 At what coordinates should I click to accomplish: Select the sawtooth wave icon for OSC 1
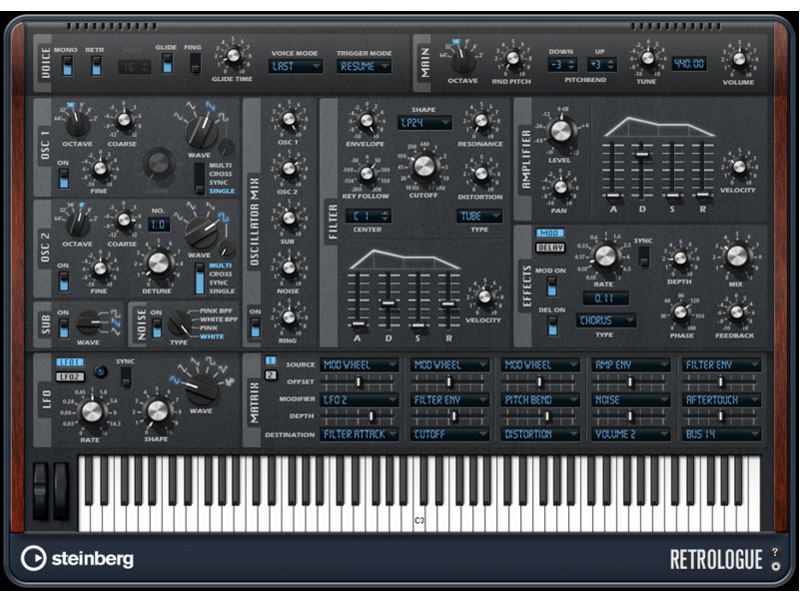click(209, 108)
